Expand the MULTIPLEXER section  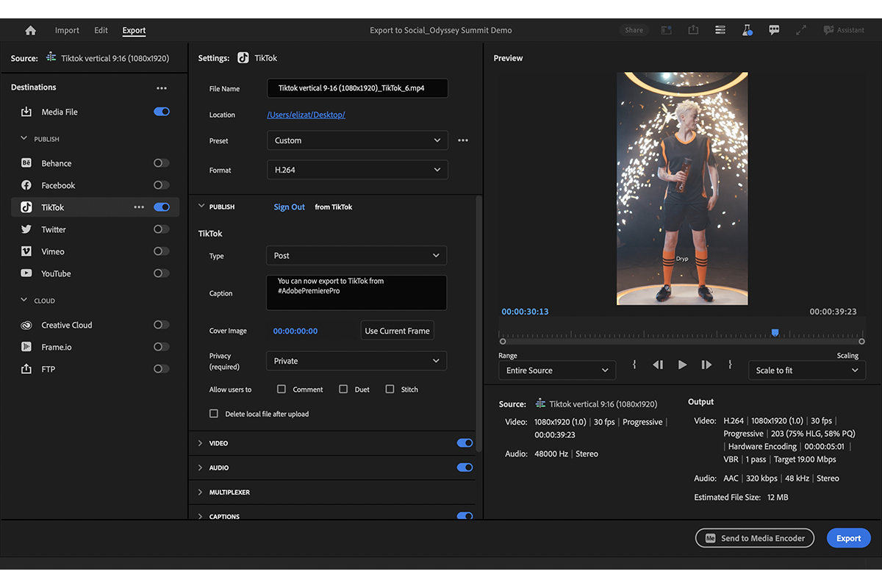point(201,492)
